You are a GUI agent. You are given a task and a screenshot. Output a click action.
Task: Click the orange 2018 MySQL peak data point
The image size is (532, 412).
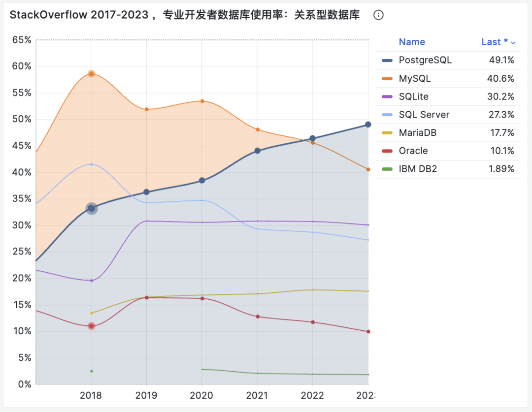tap(91, 74)
